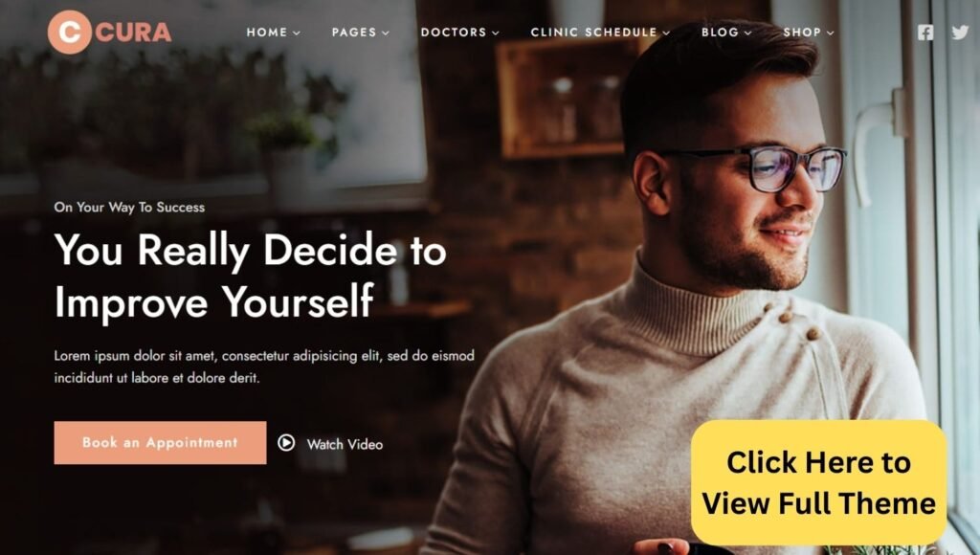Screen dimensions: 980x555
Task: Open the Facebook social icon
Action: 925,33
